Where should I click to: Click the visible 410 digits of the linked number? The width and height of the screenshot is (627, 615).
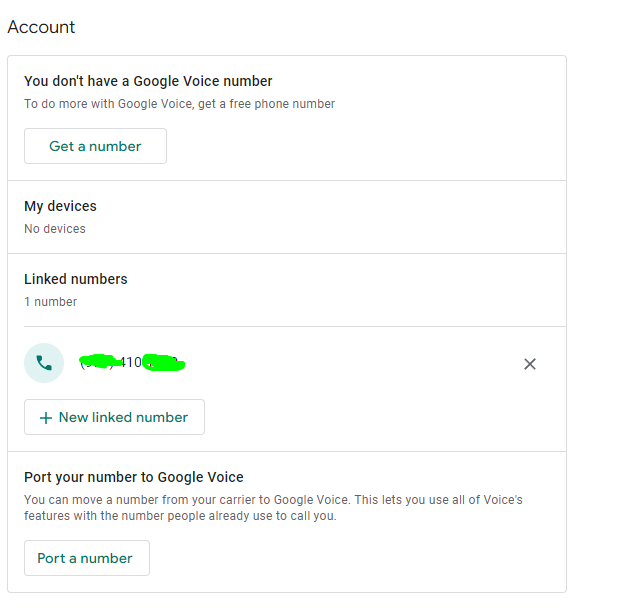click(x=130, y=363)
